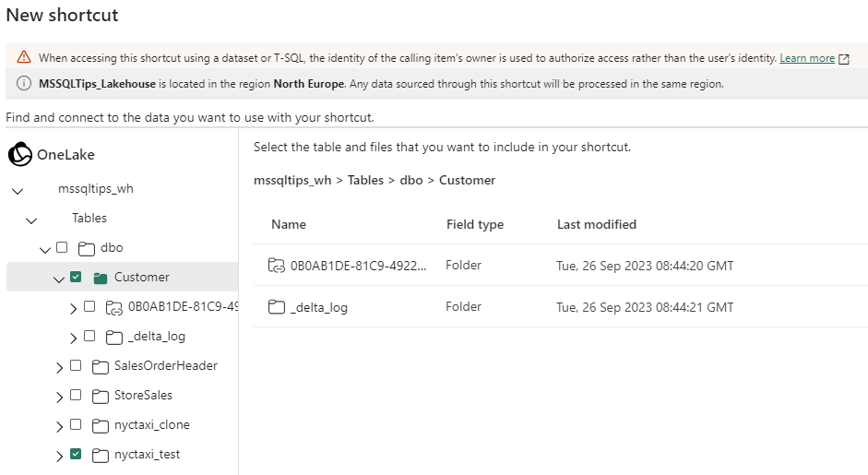
Task: Click the information circle icon
Action: pos(24,84)
